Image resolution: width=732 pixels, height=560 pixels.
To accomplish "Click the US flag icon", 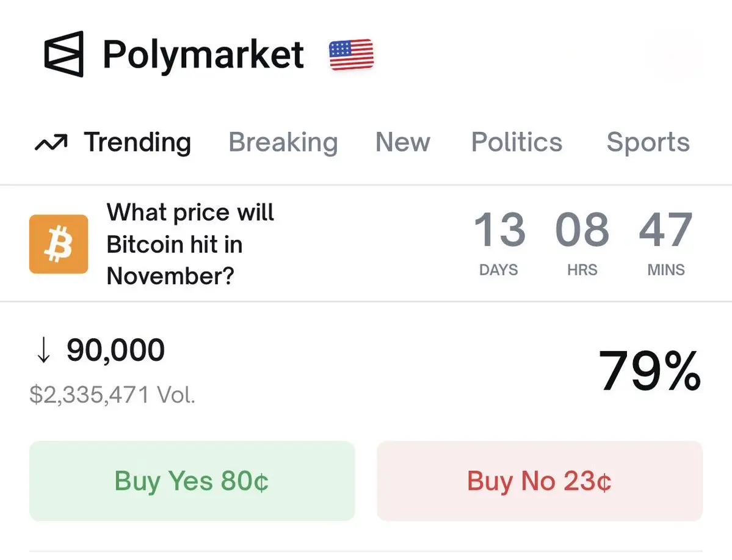I will click(x=351, y=55).
